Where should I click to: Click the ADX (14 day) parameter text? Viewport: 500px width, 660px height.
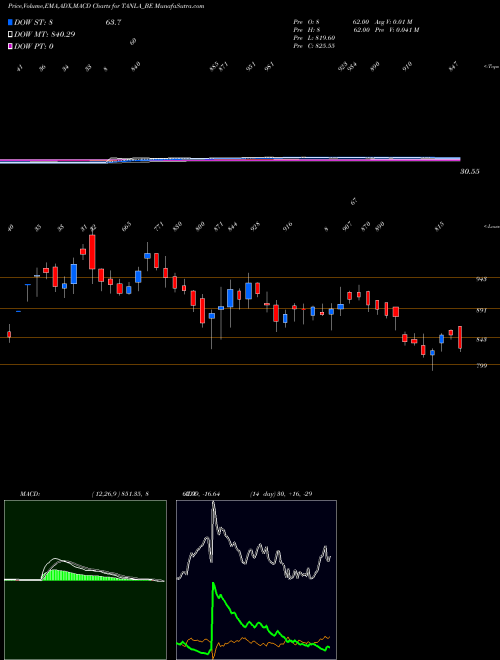(x=281, y=494)
